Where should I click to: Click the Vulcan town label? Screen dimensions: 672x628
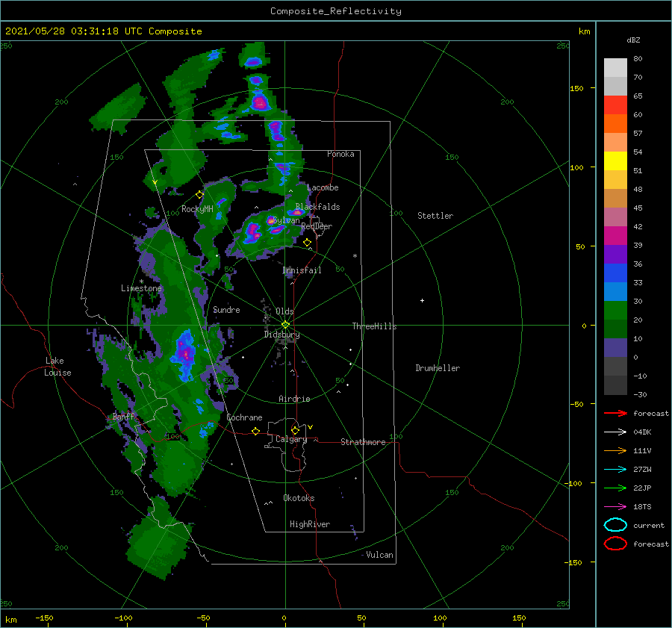pyautogui.click(x=379, y=555)
